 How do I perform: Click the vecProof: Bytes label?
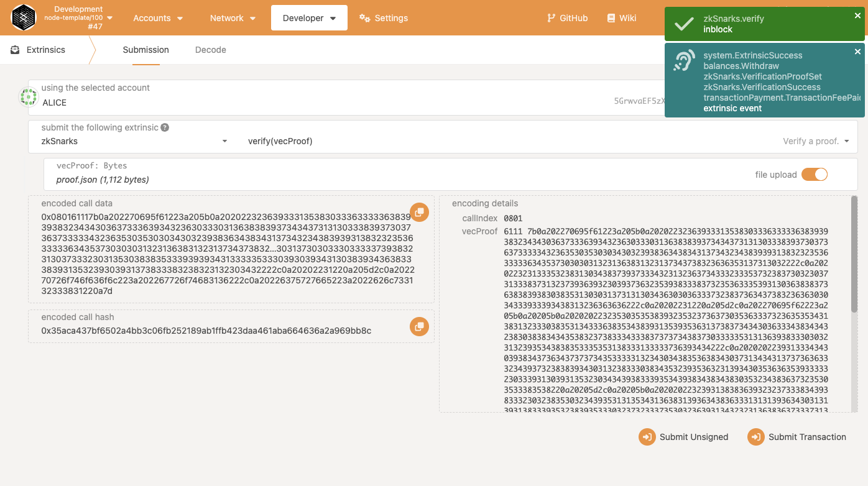coord(92,166)
